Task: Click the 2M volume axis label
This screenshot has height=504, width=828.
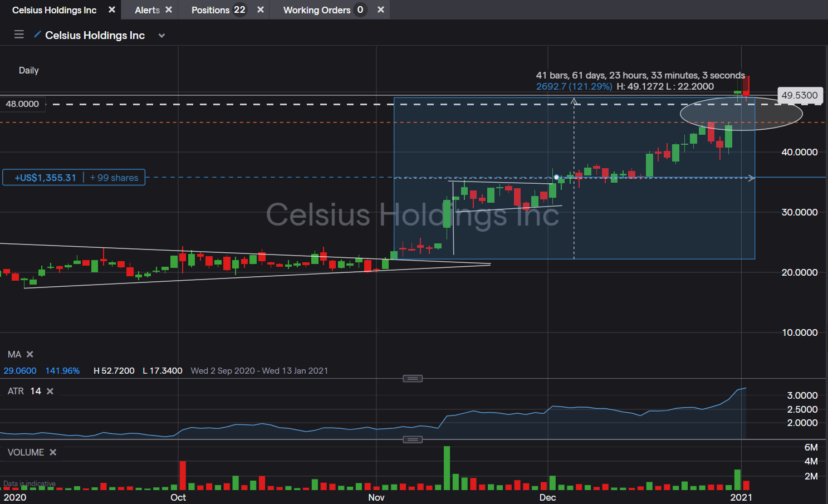Action: point(811,476)
